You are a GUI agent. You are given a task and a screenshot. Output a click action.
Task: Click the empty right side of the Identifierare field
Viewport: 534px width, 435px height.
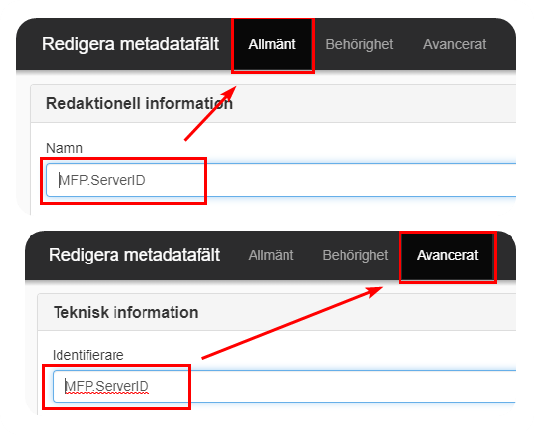pyautogui.click(x=353, y=386)
